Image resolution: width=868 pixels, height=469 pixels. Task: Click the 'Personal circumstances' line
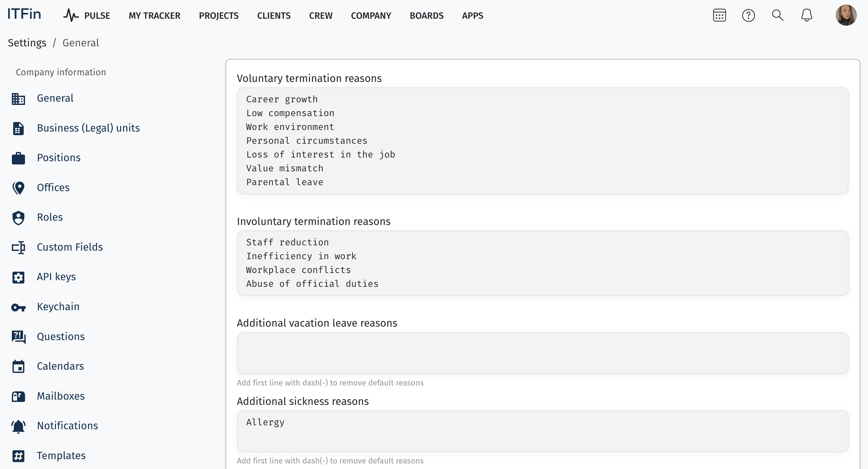pyautogui.click(x=307, y=141)
